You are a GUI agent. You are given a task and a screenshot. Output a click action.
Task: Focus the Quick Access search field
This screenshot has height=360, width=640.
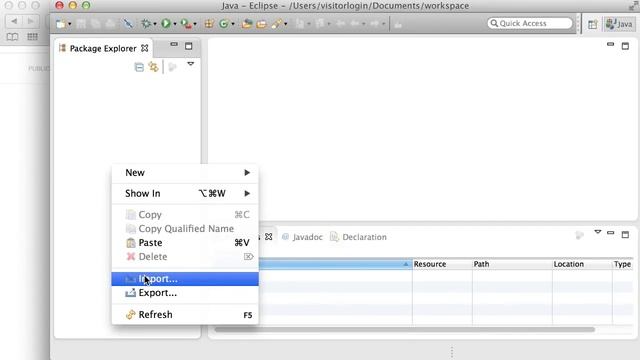pyautogui.click(x=530, y=23)
